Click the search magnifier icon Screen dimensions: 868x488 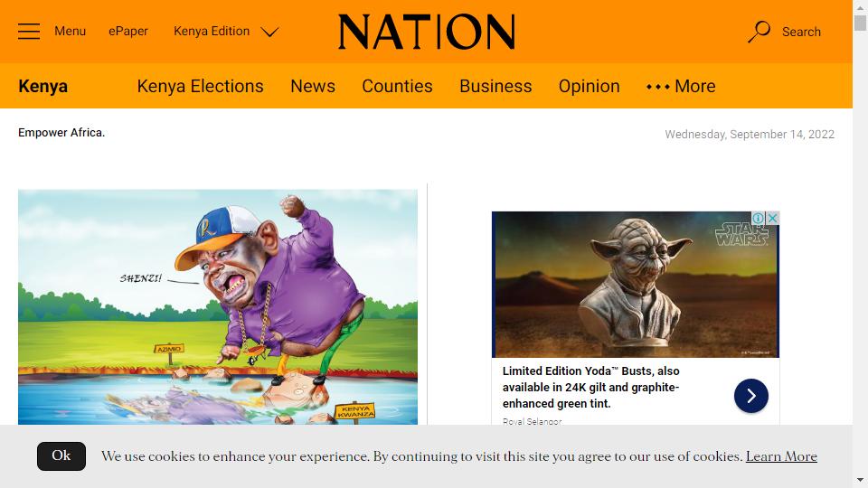(x=759, y=32)
